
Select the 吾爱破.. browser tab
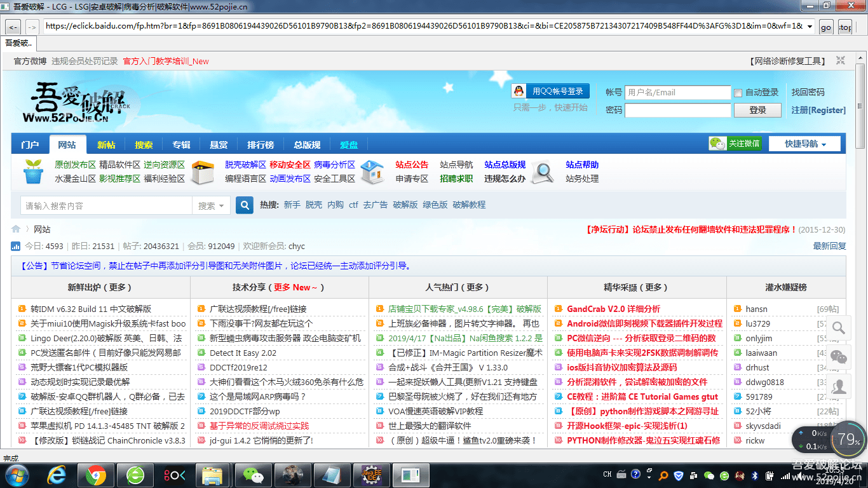click(x=18, y=43)
